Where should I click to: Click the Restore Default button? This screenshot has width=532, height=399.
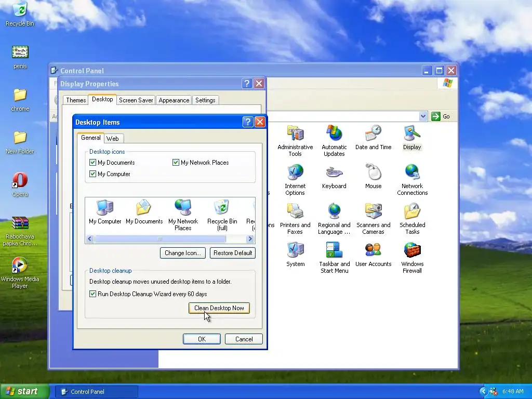click(x=233, y=253)
